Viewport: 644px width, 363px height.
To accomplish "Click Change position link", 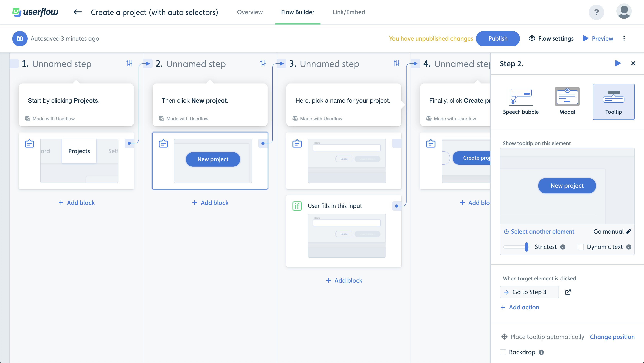I will (x=612, y=337).
